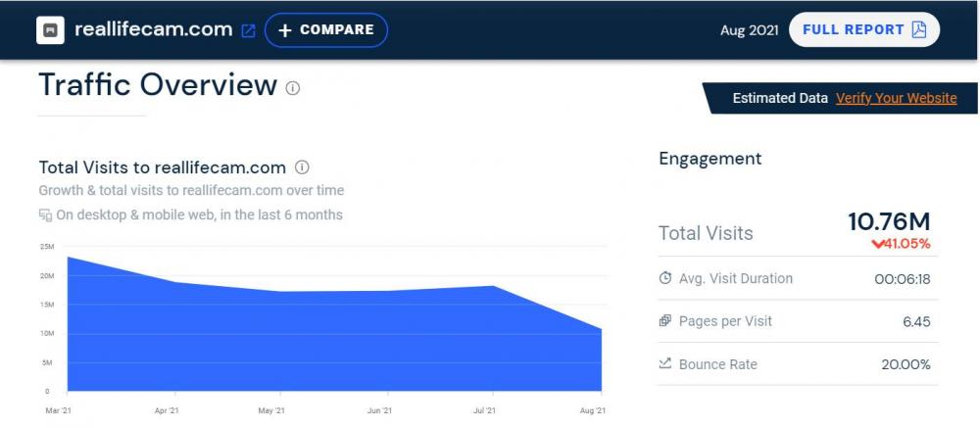Click the desktop and mobile devices icon

45,214
